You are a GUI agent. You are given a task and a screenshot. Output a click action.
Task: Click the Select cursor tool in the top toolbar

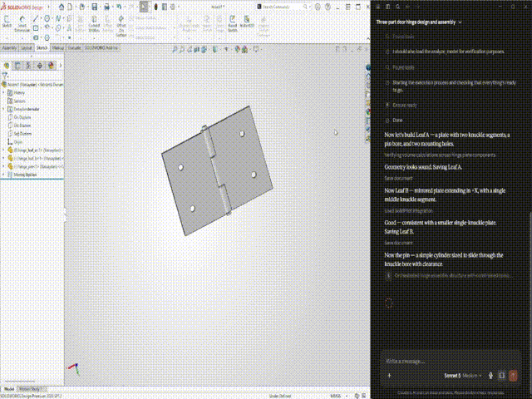point(144,7)
